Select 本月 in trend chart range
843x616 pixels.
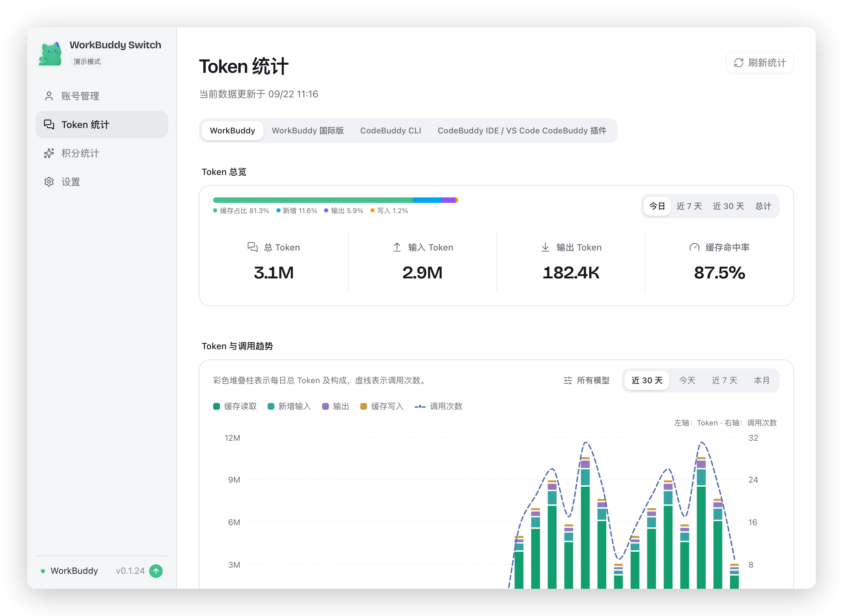pyautogui.click(x=761, y=380)
